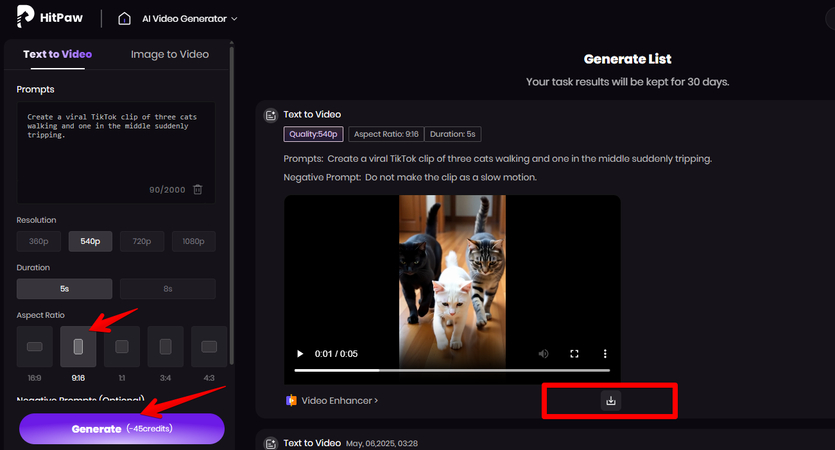Choose 8s duration
The width and height of the screenshot is (835, 450).
pyautogui.click(x=168, y=289)
